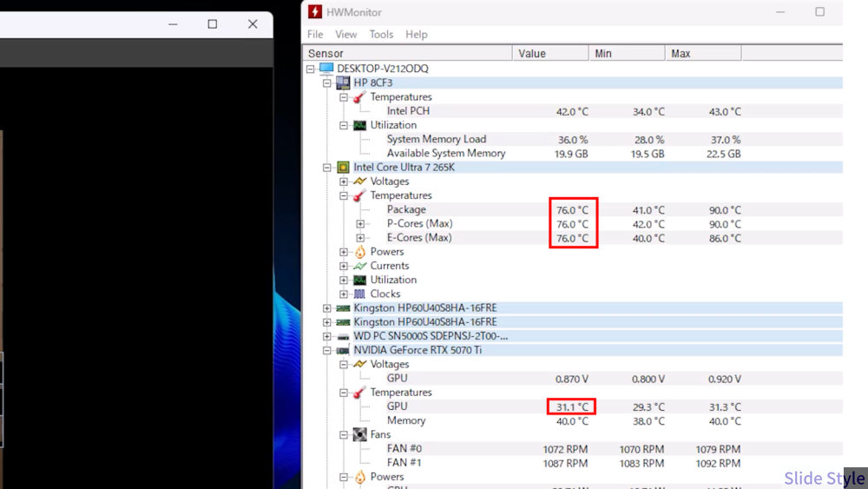The height and width of the screenshot is (489, 868).
Task: Collapse GPU Voltages section
Action: [x=344, y=365]
